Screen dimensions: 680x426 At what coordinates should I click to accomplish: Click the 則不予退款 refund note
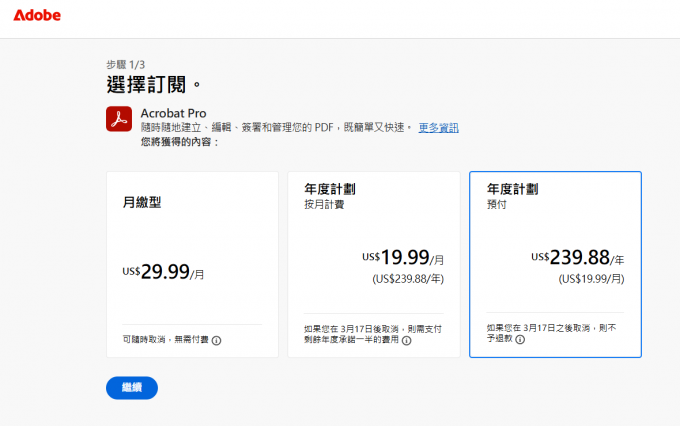[551, 333]
